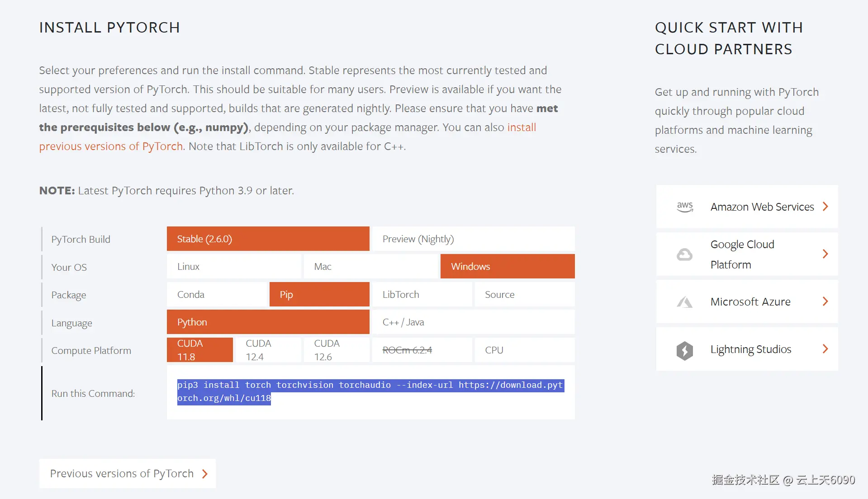Click the AWS logo icon
Screen dimensions: 868x499
[x=685, y=207]
